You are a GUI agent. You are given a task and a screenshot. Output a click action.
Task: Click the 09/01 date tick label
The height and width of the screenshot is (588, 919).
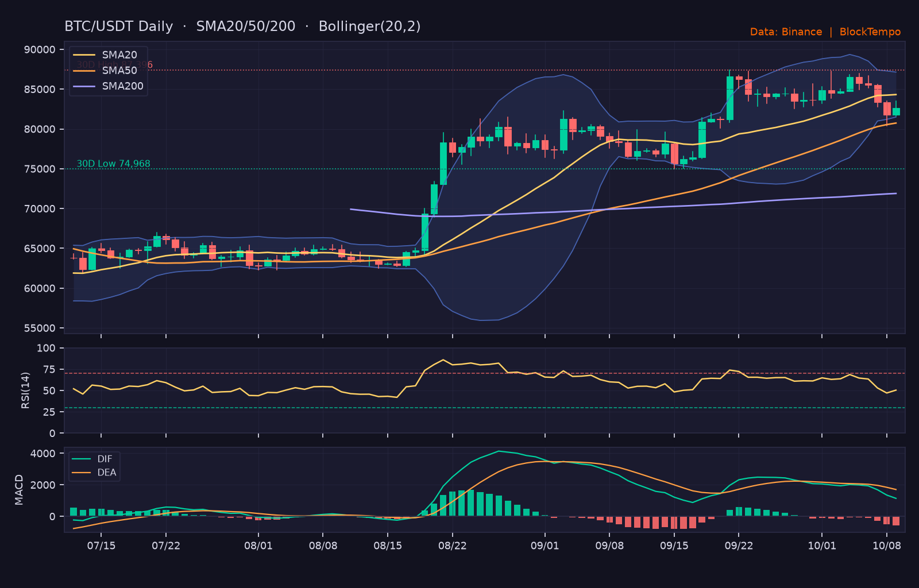coord(545,546)
